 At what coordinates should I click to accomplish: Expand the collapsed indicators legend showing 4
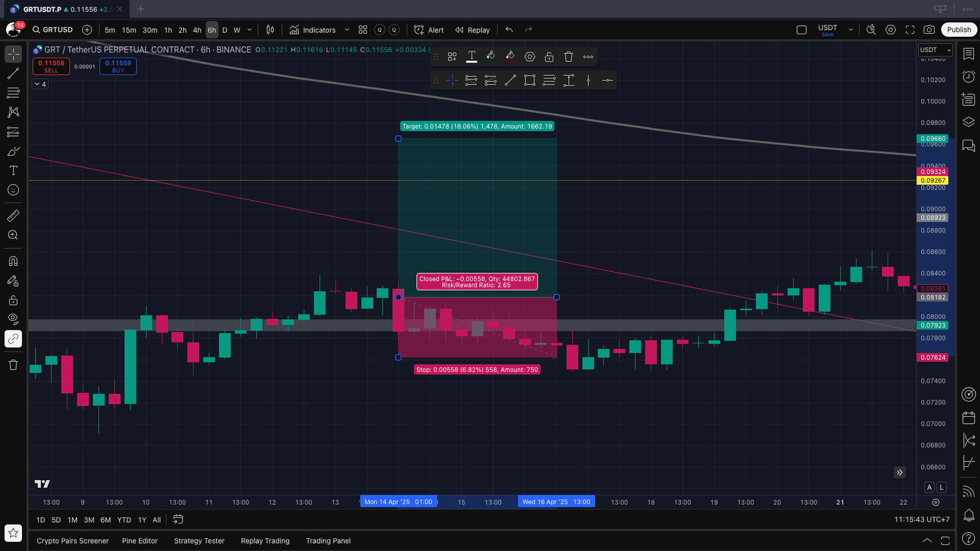40,84
